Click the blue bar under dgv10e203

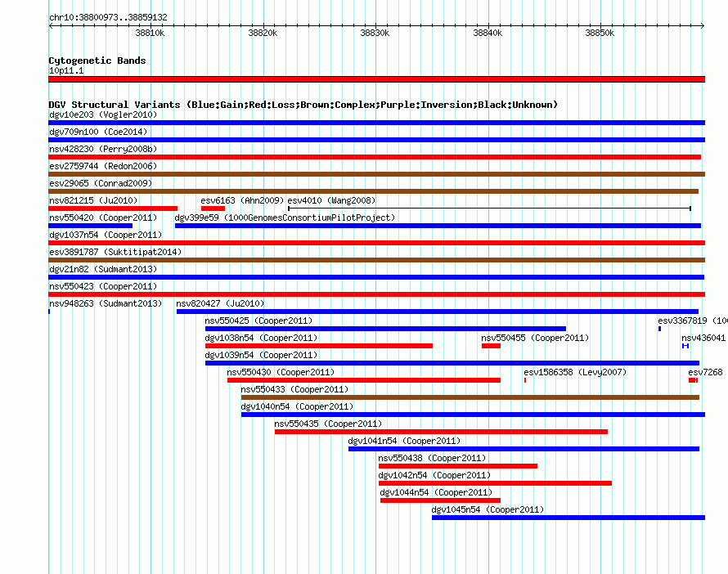(x=376, y=123)
